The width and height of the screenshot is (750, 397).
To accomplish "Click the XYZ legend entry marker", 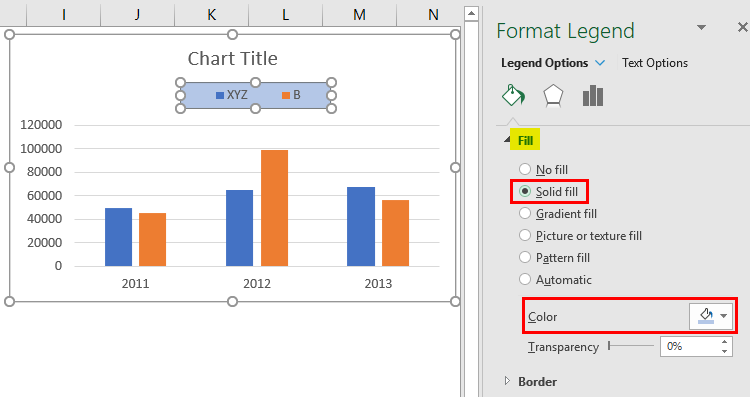I will tap(220, 95).
